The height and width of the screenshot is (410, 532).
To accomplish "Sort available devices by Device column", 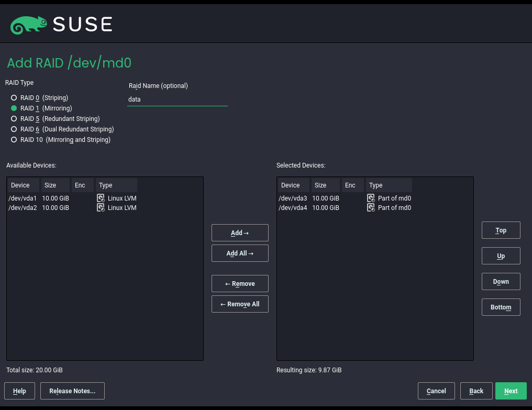I will click(x=23, y=185).
